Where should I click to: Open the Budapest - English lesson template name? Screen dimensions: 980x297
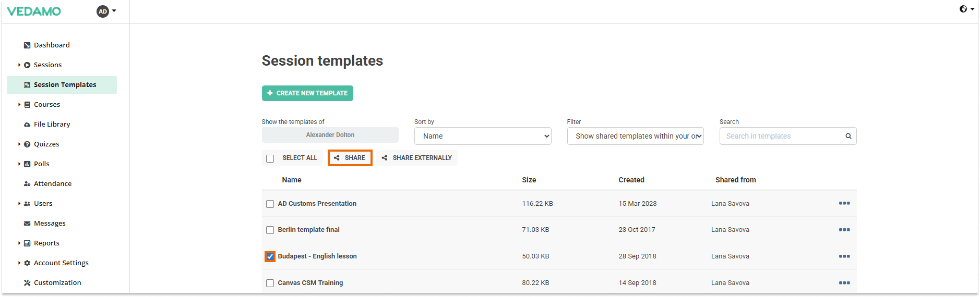pos(317,256)
